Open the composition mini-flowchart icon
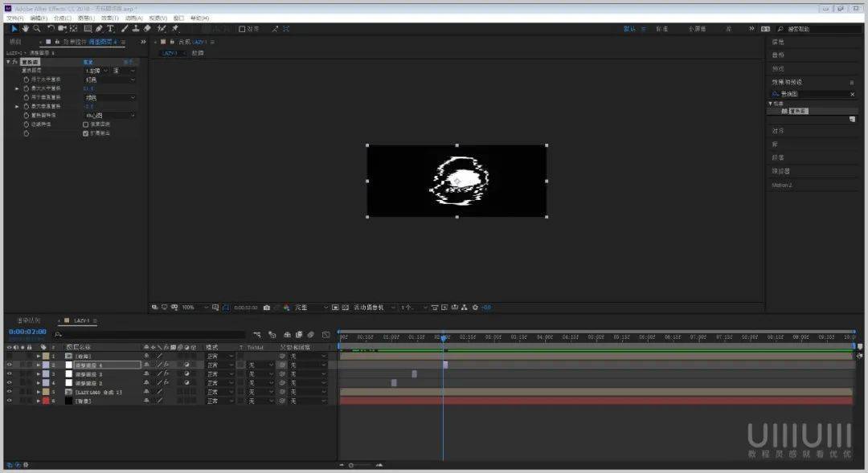 257,335
